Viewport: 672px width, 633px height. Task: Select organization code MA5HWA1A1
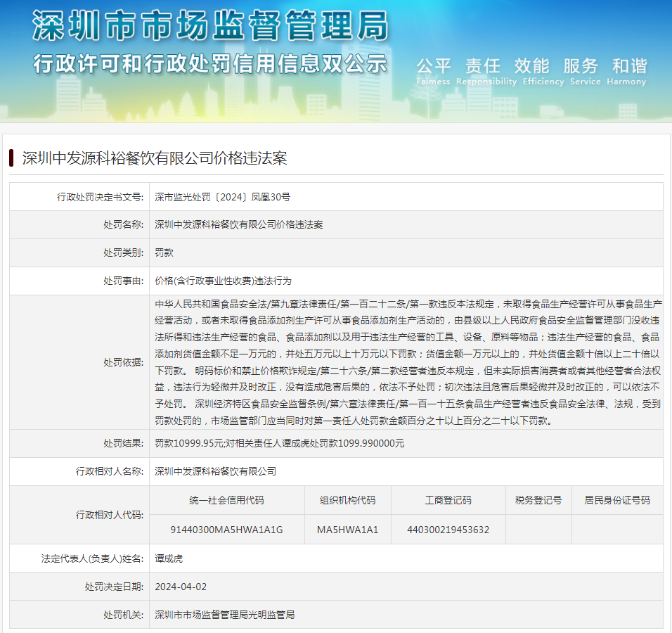347,530
